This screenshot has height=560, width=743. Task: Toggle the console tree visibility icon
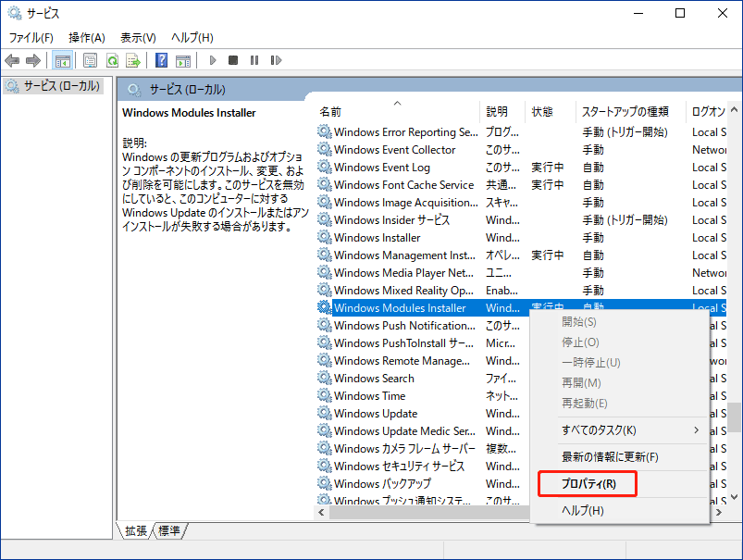61,60
